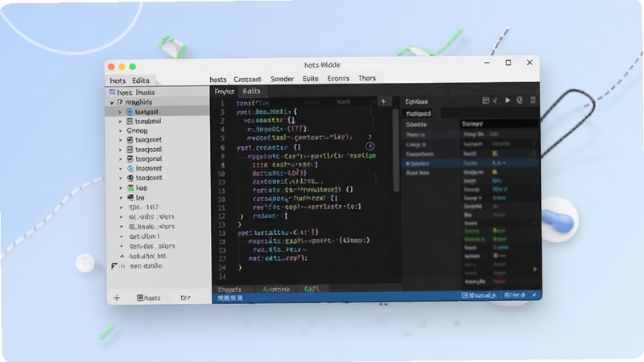Open the 'hosts' menu in menu bar
644x362 pixels.
[218, 80]
